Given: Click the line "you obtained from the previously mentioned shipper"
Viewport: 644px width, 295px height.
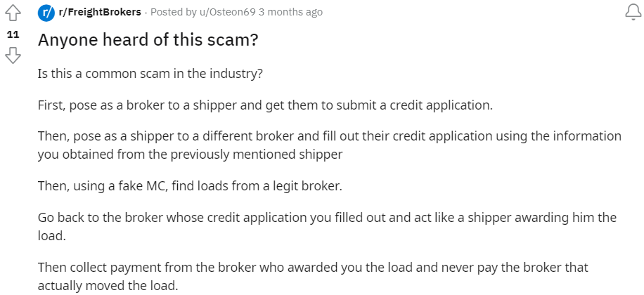Looking at the screenshot, I should (x=190, y=155).
